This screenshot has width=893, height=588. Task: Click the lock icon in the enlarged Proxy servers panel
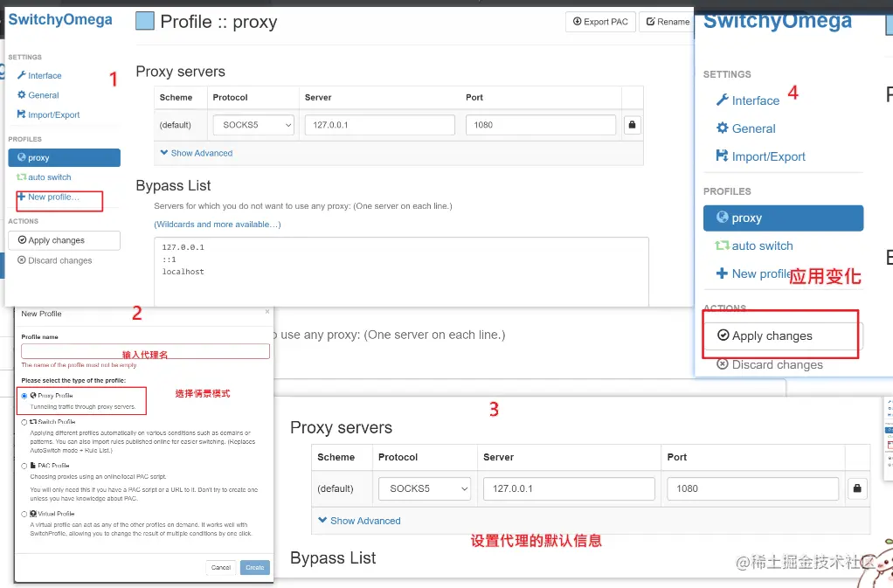pyautogui.click(x=857, y=488)
